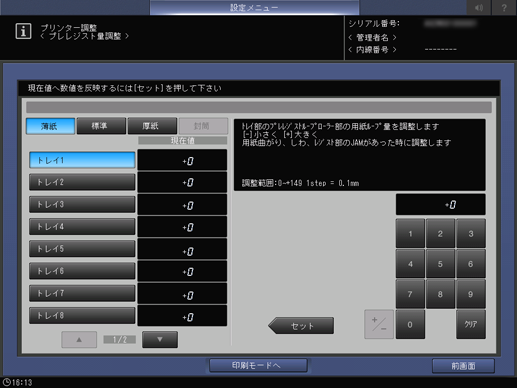Click プレレジスト量調整 breadcrumb title
517x388 pixels.
click(x=85, y=36)
